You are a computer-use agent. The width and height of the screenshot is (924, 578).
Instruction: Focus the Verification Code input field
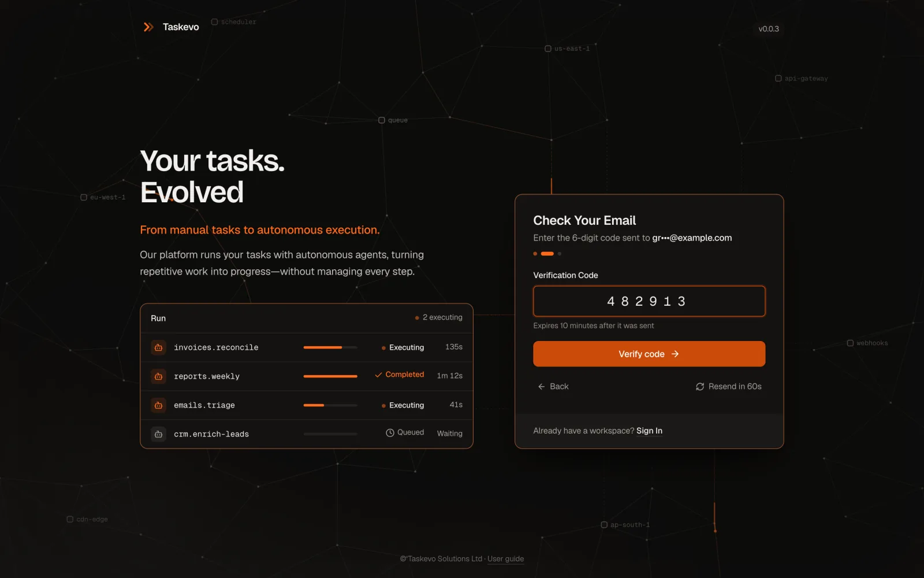[x=649, y=301]
